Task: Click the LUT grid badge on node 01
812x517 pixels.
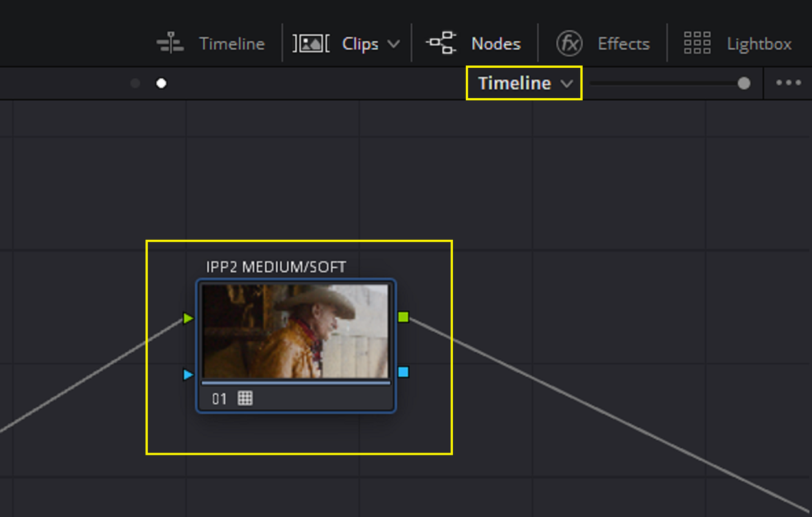Action: point(245,398)
